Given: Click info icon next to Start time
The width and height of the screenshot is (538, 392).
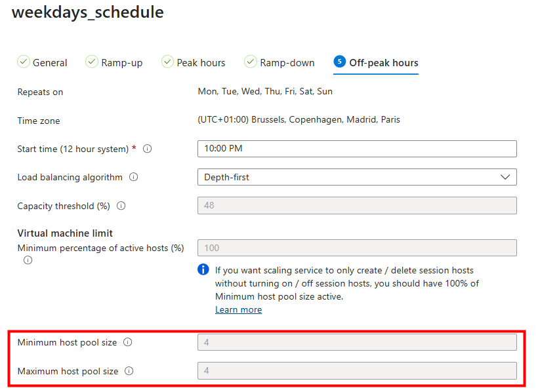Looking at the screenshot, I should [147, 149].
